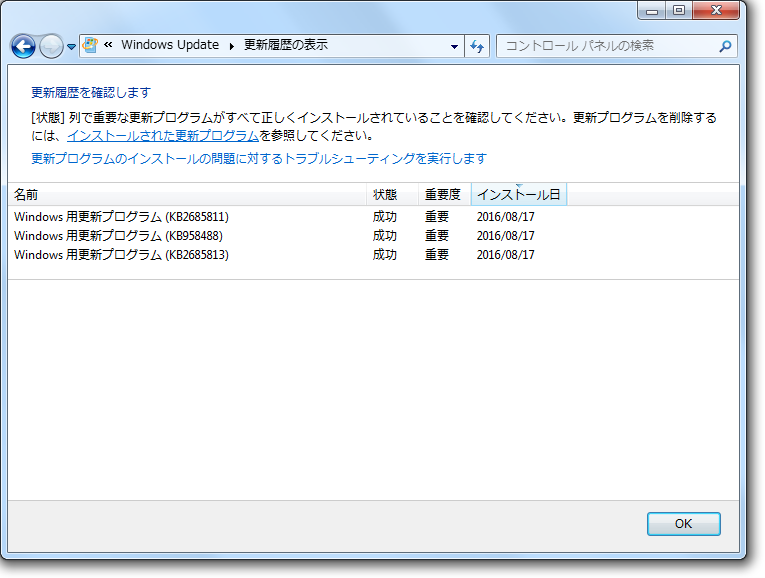
Task: Sort by インストール日 column header
Action: (x=518, y=194)
